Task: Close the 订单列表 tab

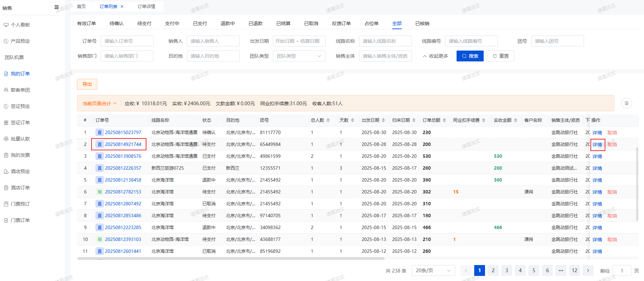Action: click(x=122, y=6)
